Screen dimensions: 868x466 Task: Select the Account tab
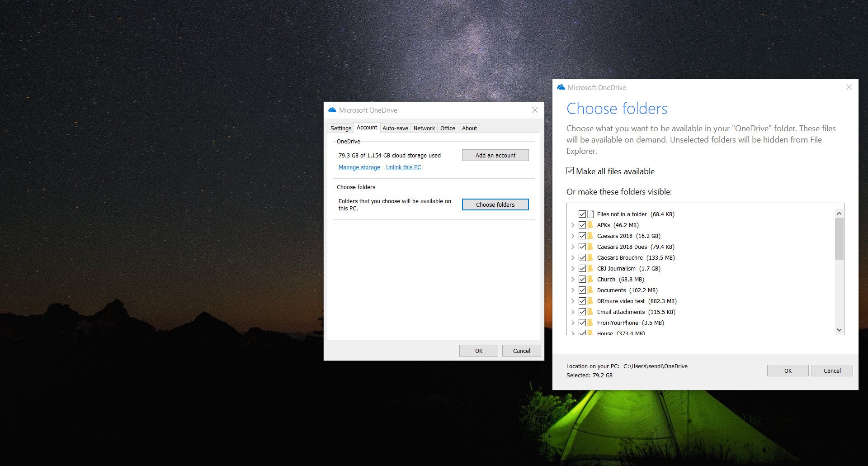pos(367,128)
